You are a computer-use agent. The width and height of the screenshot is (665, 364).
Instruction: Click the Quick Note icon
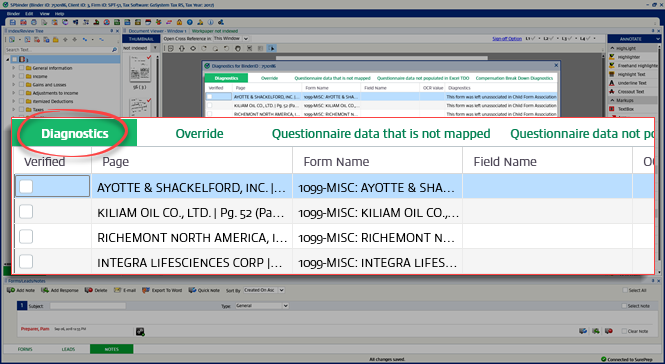pyautogui.click(x=192, y=290)
